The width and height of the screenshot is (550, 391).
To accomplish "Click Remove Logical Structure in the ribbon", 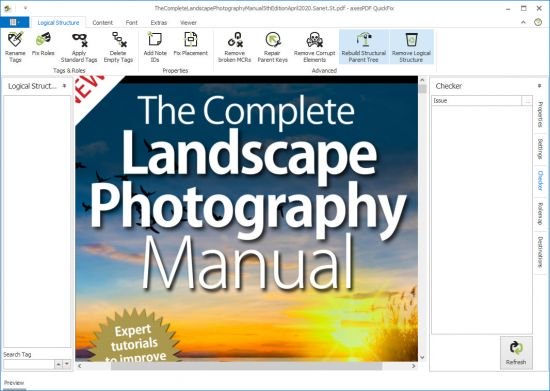I will click(411, 47).
